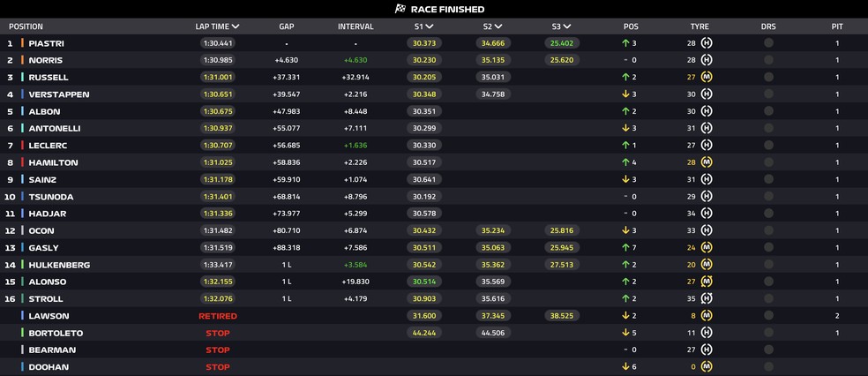Screen dimensions: 868x376
Task: Click Bortoleto's hard tyre icon
Action: [x=707, y=333]
